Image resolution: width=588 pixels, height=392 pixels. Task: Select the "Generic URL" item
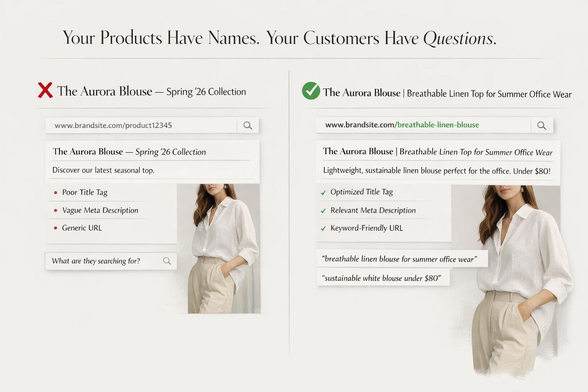coord(82,228)
